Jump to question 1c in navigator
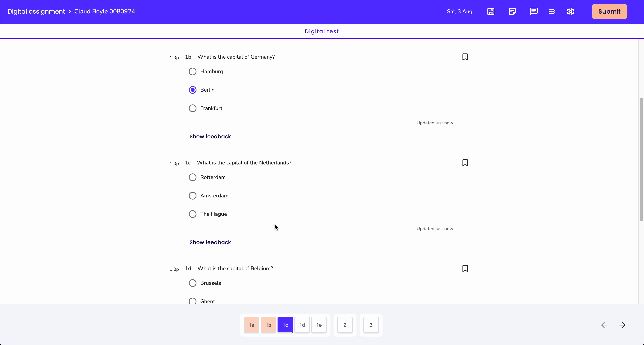This screenshot has height=345, width=644. pos(285,325)
